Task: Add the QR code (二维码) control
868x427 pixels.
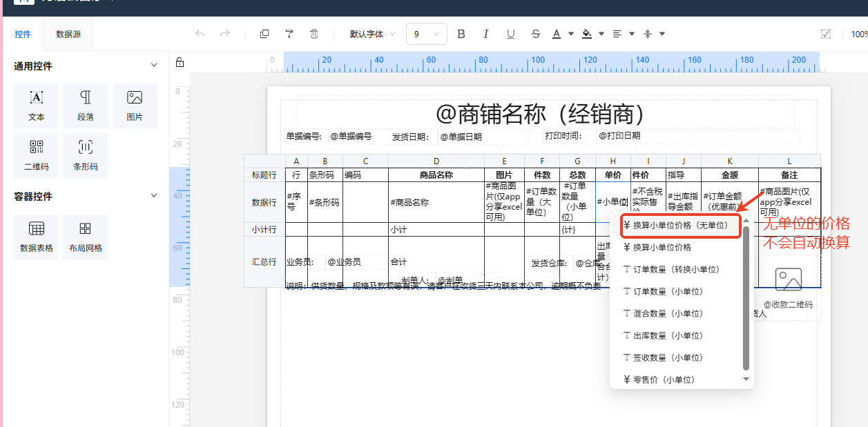Action: (x=37, y=155)
